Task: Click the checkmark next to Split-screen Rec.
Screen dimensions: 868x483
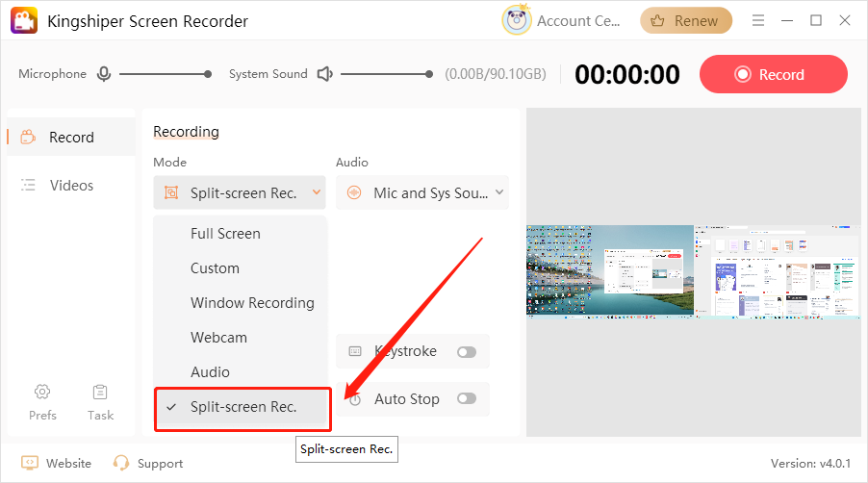Action: coord(171,407)
